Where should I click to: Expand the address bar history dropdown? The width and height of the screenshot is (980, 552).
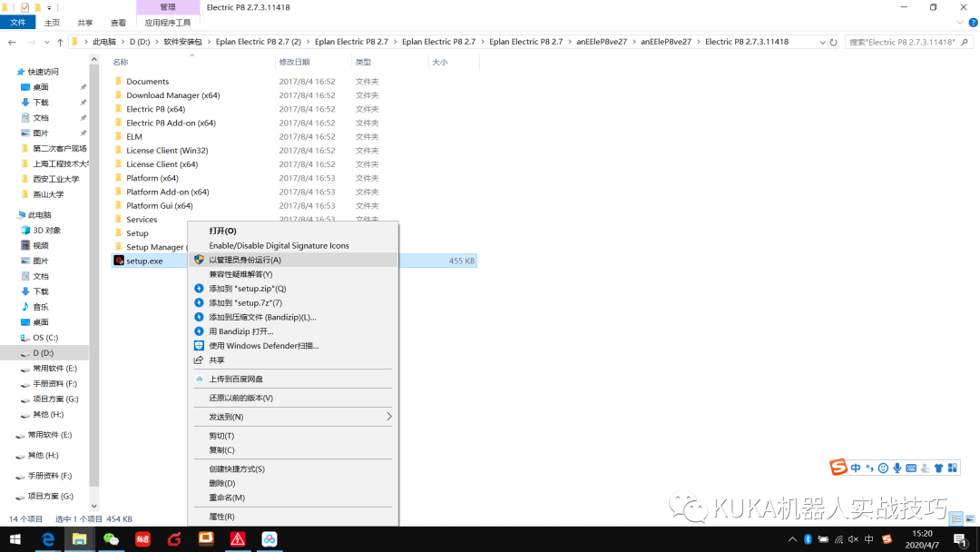822,42
